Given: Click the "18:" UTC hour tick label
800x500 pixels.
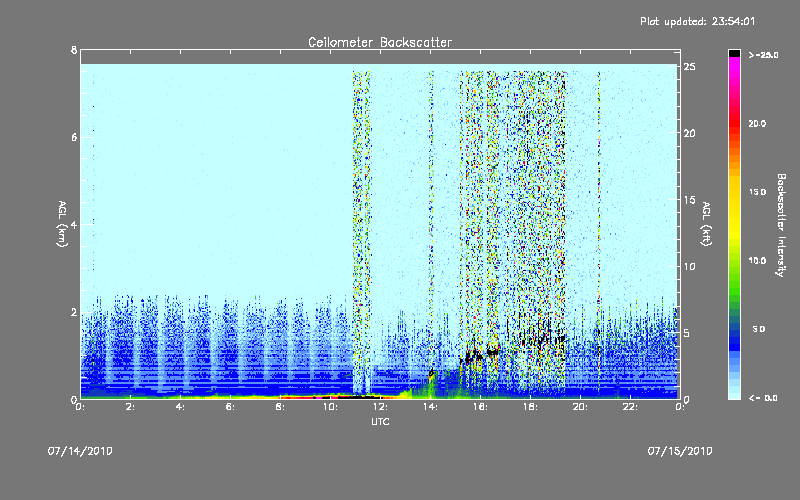Looking at the screenshot, I should [531, 407].
